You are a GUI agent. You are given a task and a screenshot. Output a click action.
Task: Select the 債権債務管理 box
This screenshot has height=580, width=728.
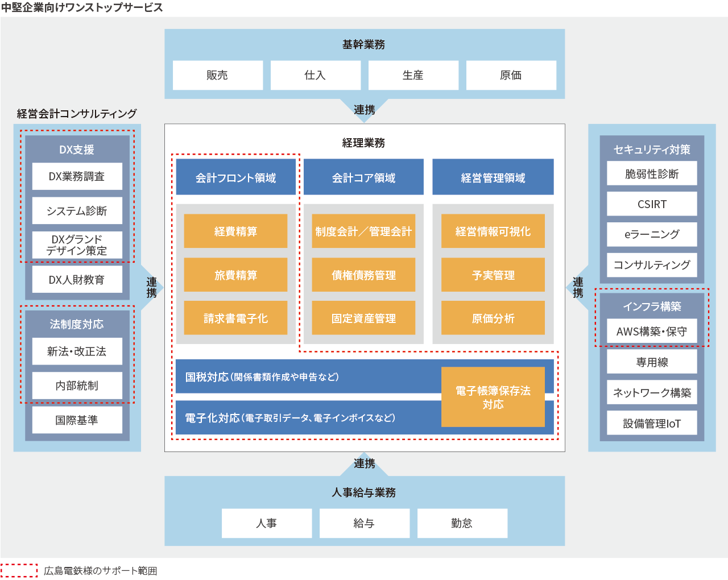pos(364,275)
